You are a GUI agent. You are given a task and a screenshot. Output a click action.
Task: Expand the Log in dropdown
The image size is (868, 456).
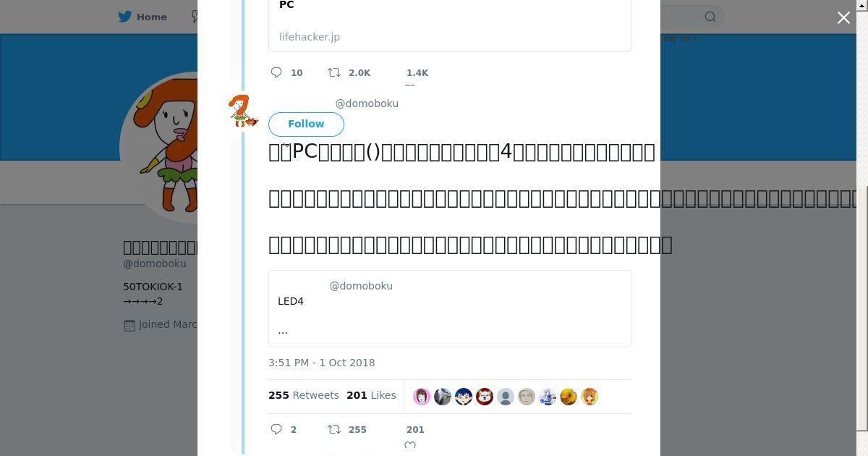point(680,38)
